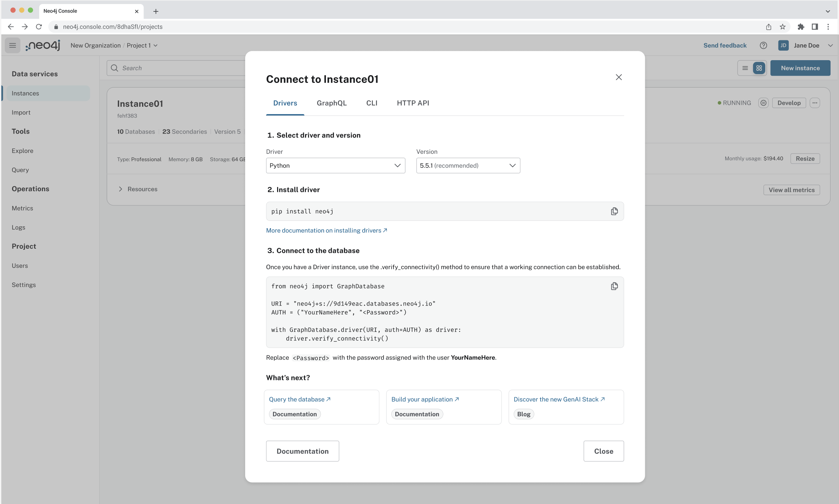Open the Instance01 more options menu
This screenshot has width=839, height=504.
click(x=815, y=103)
